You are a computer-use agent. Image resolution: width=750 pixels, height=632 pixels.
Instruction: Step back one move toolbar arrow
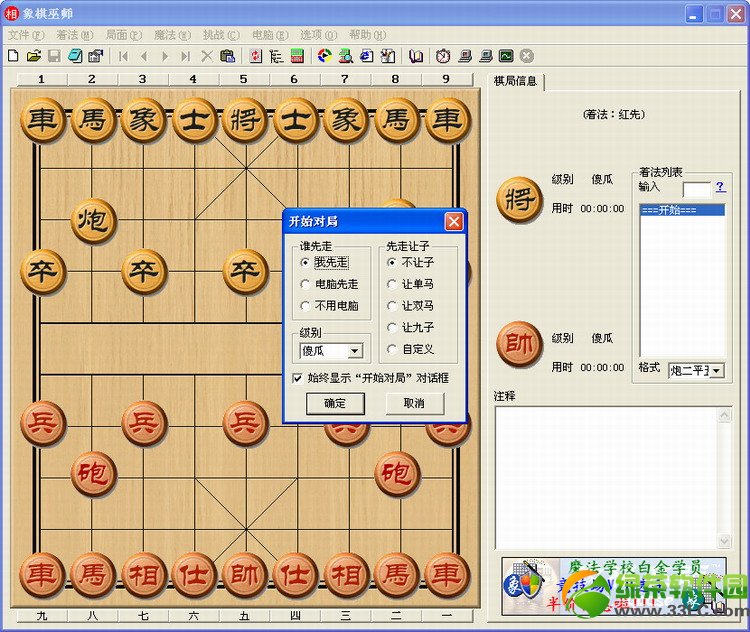click(x=144, y=56)
